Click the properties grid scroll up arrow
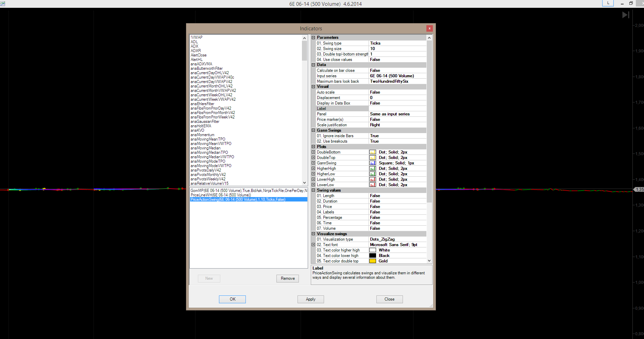The width and height of the screenshot is (644, 339). coord(429,38)
